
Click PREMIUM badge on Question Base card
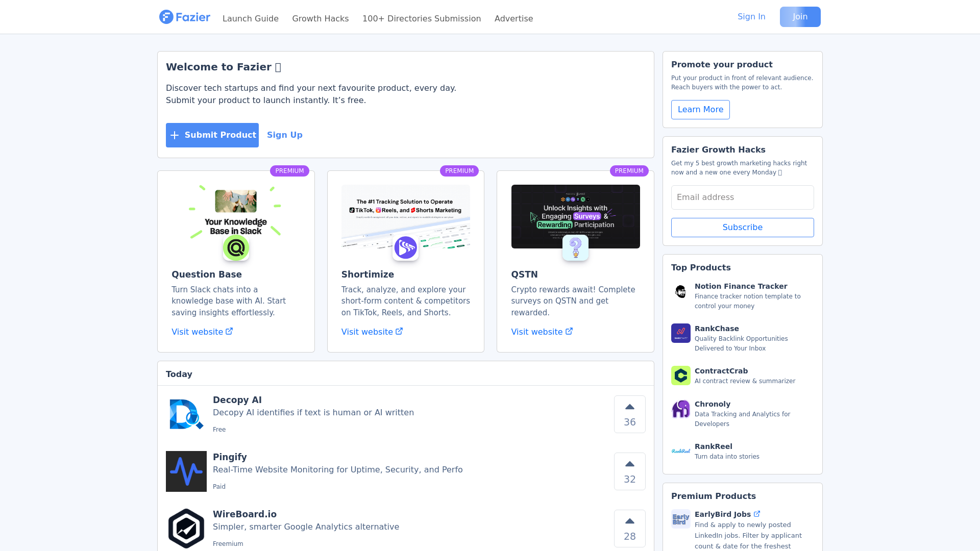point(289,171)
